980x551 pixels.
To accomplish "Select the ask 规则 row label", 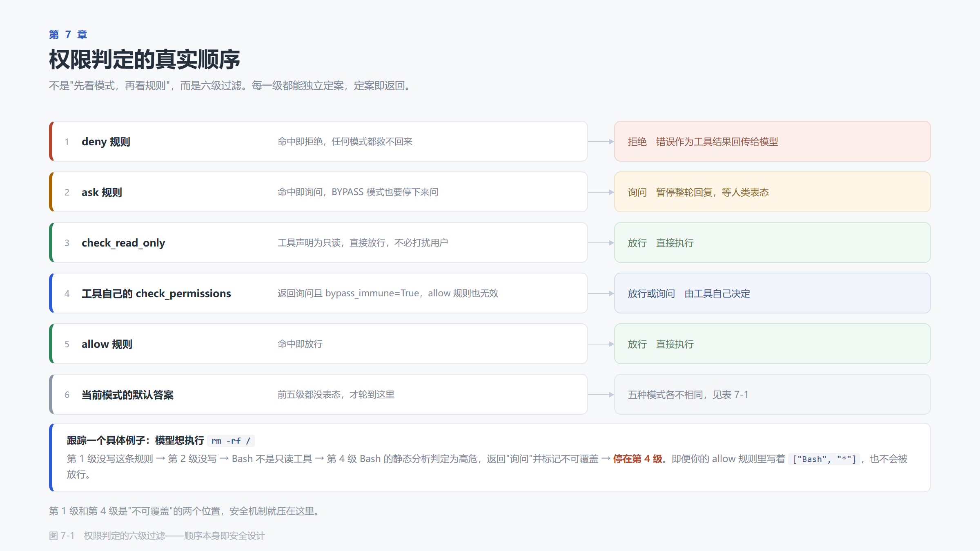I will [102, 192].
